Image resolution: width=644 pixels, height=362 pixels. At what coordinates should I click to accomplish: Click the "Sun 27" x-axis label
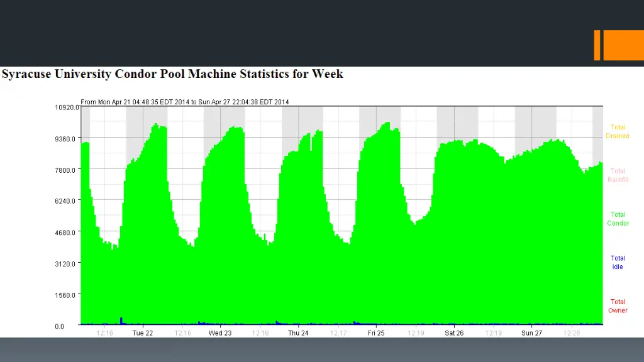(532, 333)
